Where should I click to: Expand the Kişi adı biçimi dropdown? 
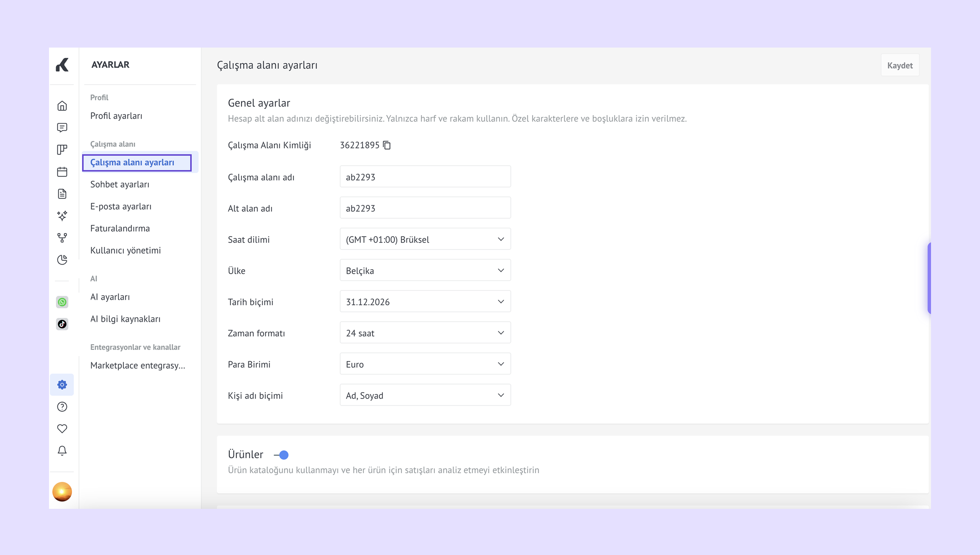(x=425, y=395)
